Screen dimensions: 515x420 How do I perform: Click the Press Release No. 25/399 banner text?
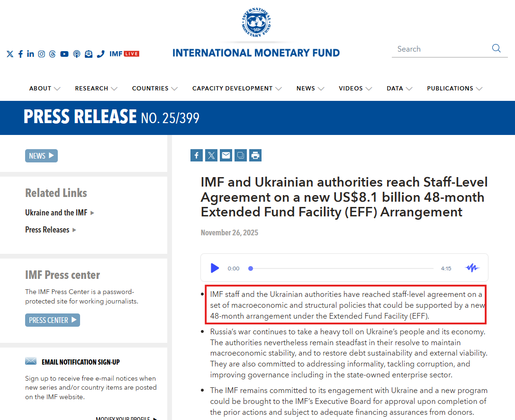pyautogui.click(x=111, y=117)
